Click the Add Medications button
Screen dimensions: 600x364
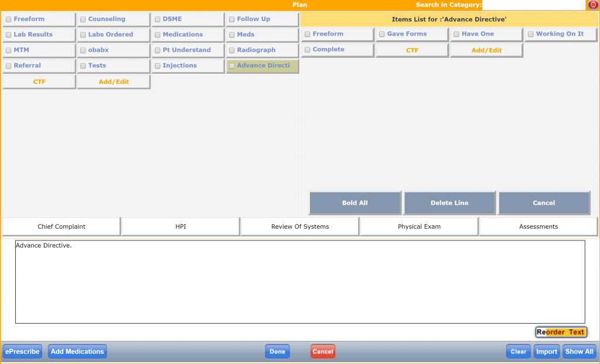[77, 352]
